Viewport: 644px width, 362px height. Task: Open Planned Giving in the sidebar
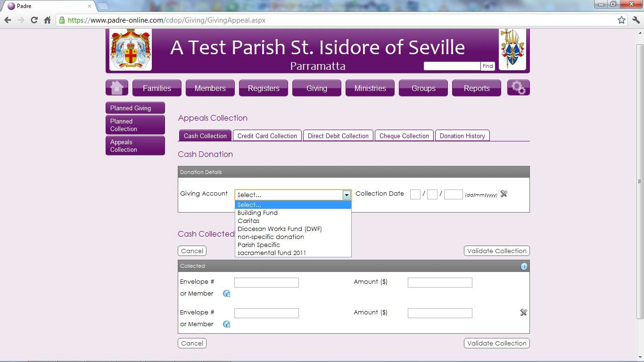click(x=135, y=108)
